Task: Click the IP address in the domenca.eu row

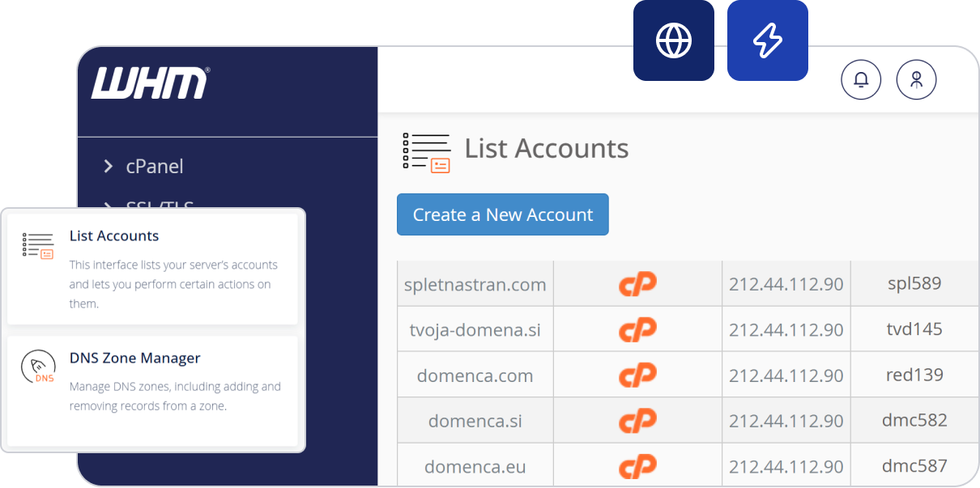Action: coord(786,467)
